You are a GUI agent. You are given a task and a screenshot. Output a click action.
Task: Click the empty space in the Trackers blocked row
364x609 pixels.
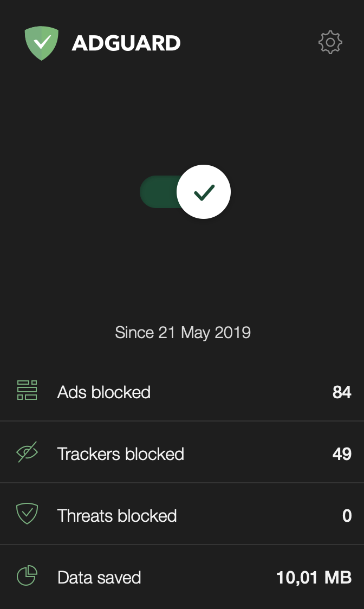coord(255,454)
